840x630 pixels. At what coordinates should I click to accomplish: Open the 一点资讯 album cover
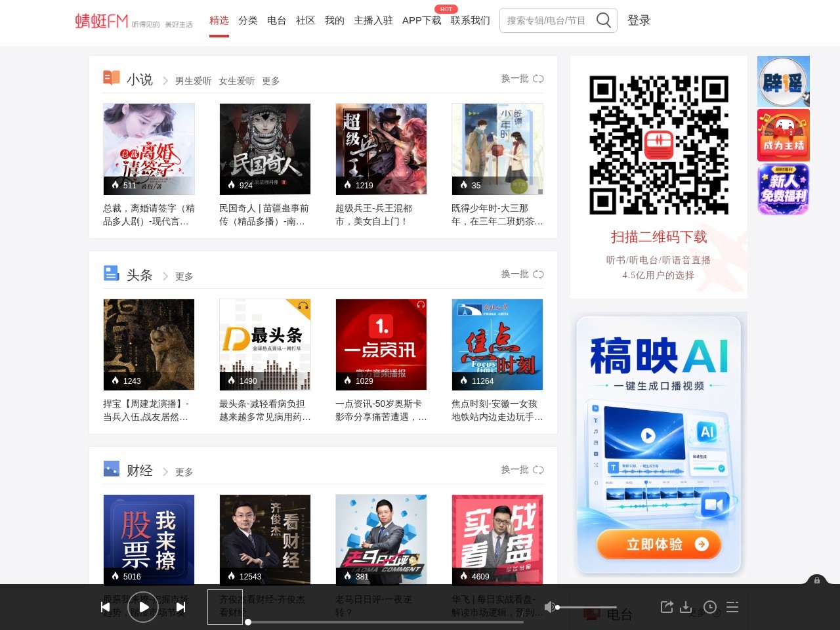pos(381,345)
